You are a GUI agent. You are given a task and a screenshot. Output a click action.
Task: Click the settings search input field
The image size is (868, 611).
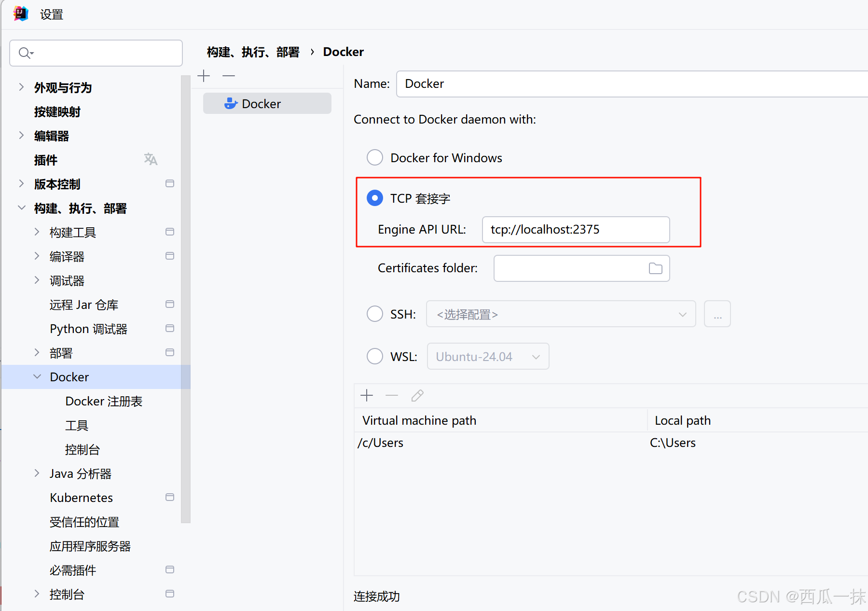click(x=96, y=53)
